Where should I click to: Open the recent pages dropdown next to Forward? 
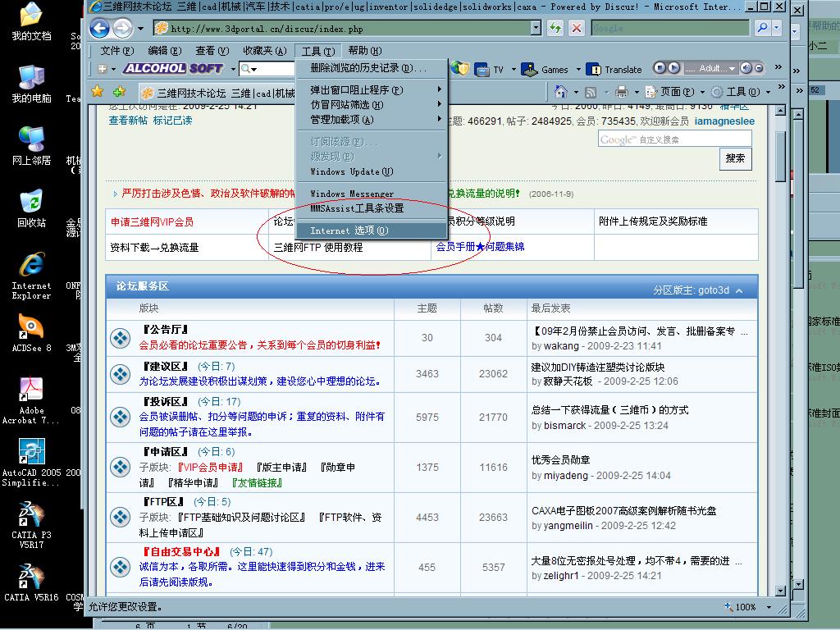[140, 29]
